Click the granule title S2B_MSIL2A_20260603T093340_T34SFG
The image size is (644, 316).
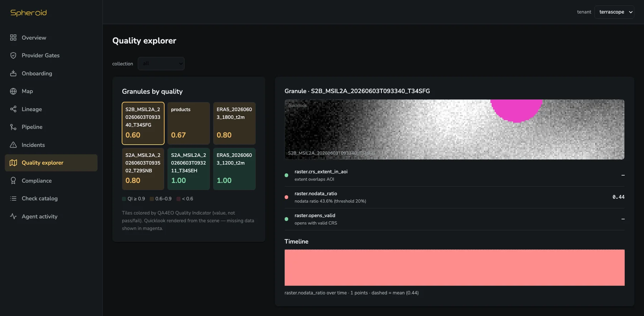[x=370, y=91]
